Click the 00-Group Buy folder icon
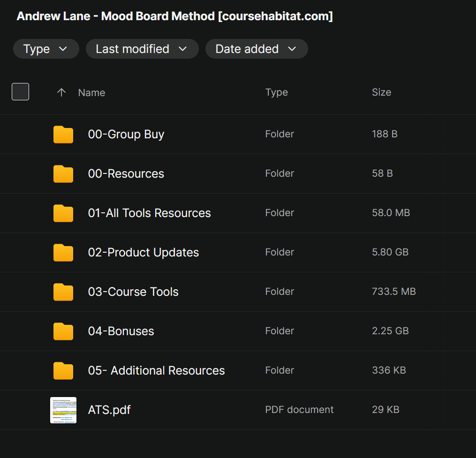476x458 pixels. click(63, 135)
